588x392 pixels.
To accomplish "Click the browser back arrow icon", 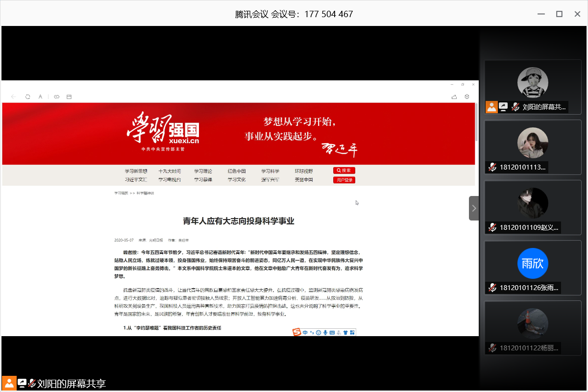I will 13,97.
